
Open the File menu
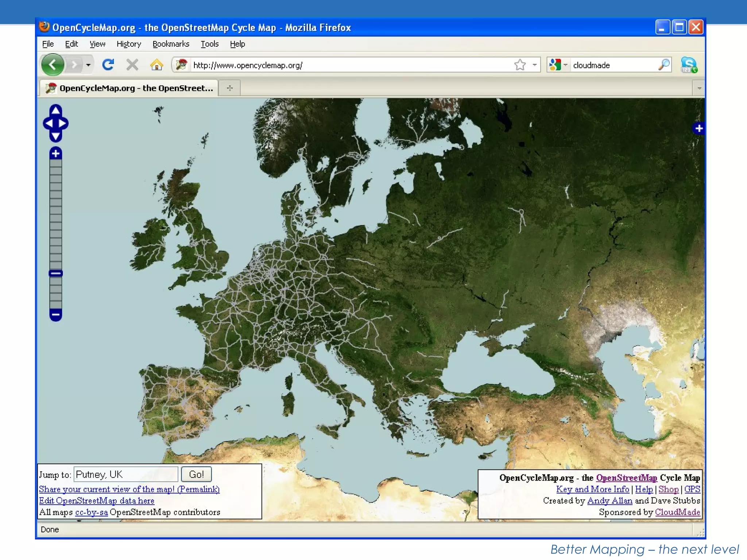tap(48, 44)
